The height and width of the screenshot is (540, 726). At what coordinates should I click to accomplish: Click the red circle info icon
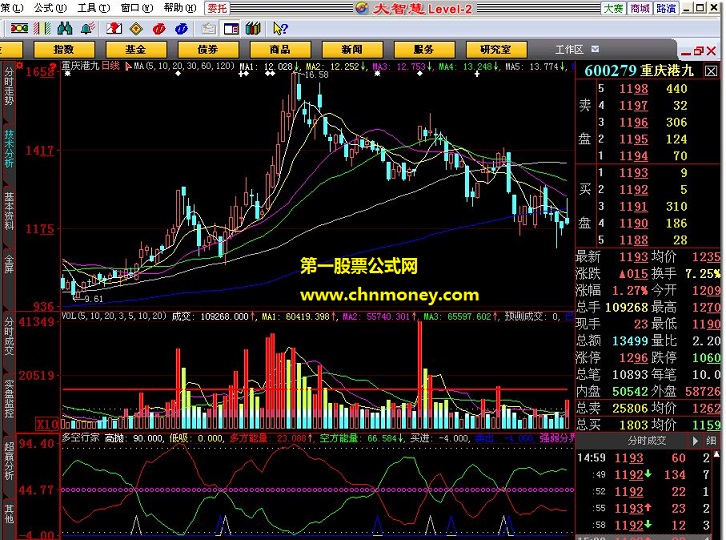[x=159, y=29]
